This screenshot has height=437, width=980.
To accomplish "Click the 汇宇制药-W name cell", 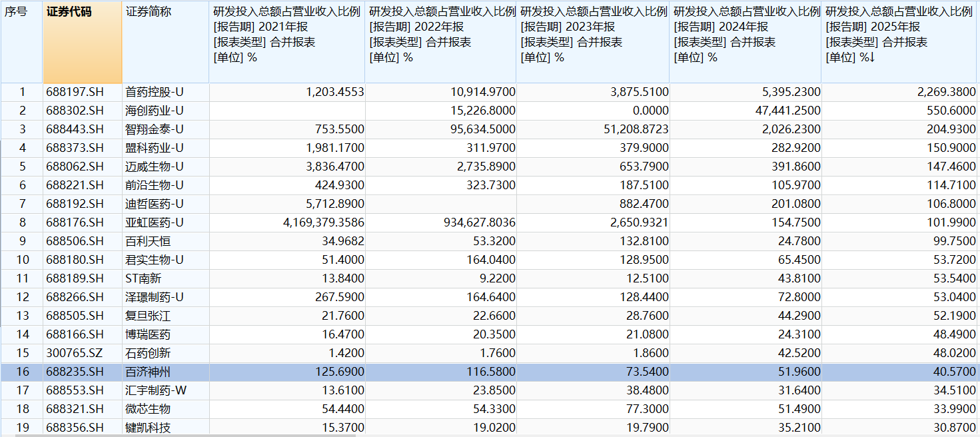I will [165, 390].
